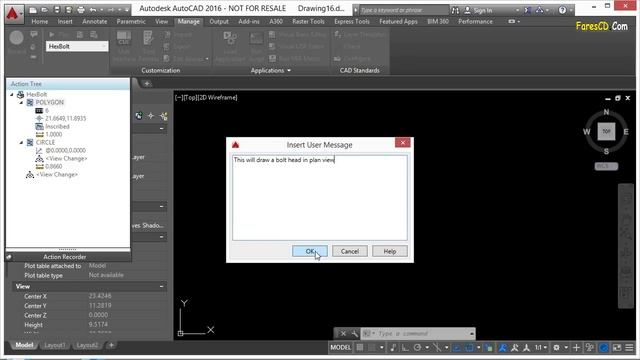Toggle Ortho mode in status bar
640x360 pixels.
pos(405,348)
